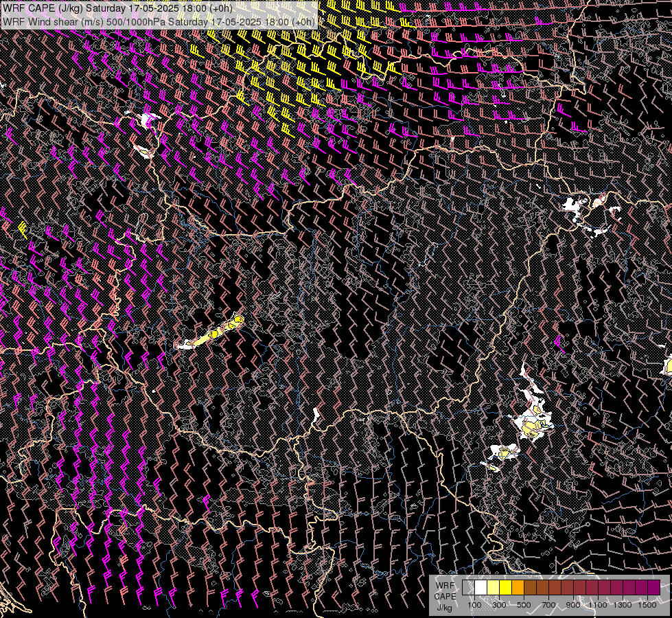Select the bright yellow legend swatch
The height and width of the screenshot is (618, 672).
click(x=506, y=587)
